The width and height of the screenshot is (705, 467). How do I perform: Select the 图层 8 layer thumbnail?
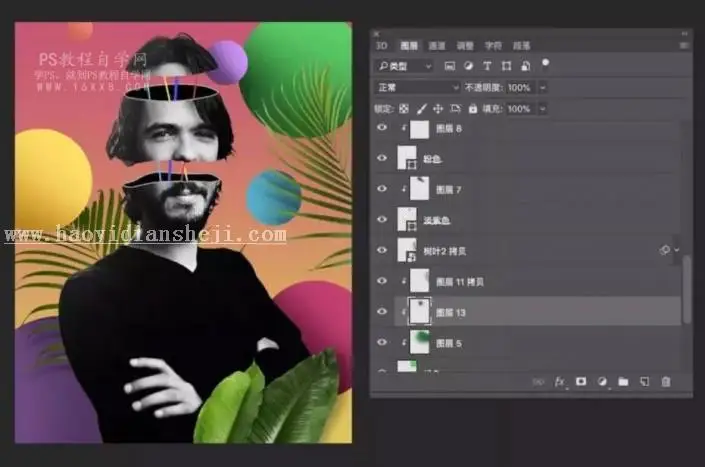tap(419, 129)
